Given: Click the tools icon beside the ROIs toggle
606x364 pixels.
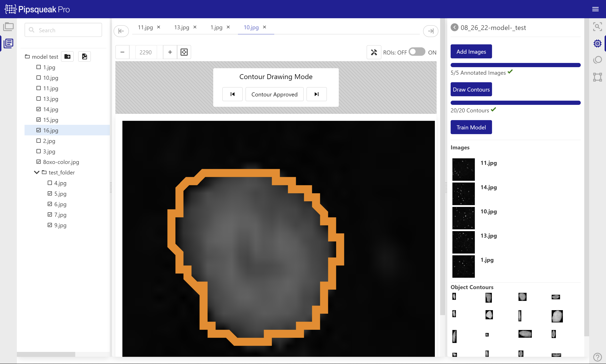Looking at the screenshot, I should click(x=374, y=52).
